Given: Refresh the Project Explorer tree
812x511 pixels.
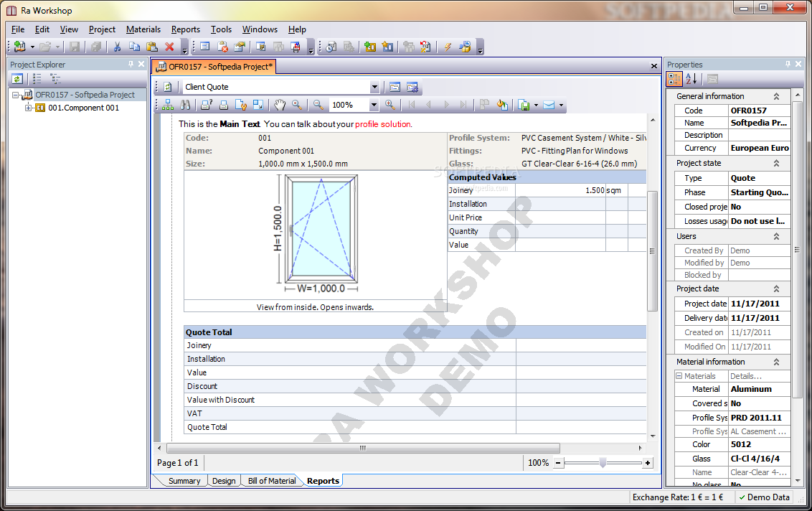Looking at the screenshot, I should [x=17, y=79].
